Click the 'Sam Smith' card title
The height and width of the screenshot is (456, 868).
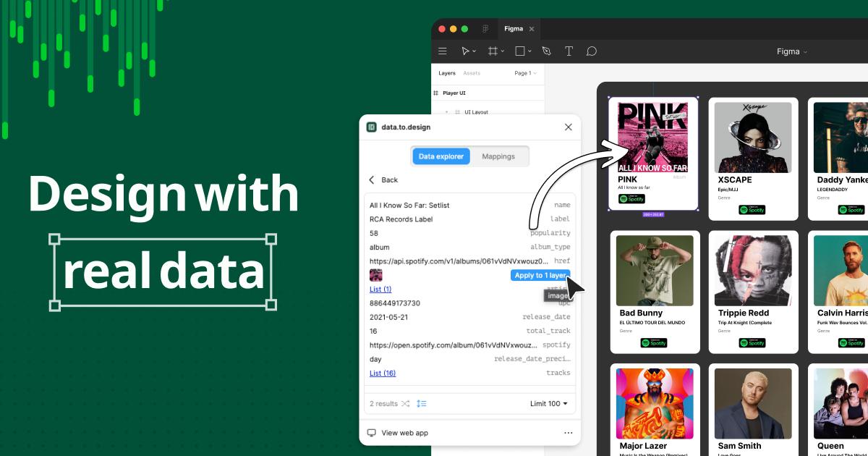[x=739, y=446]
